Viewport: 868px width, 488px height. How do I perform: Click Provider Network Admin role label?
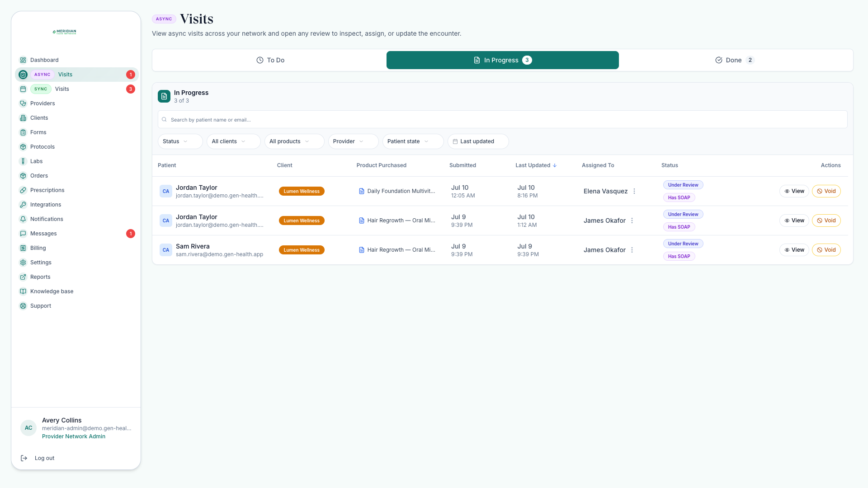74,436
